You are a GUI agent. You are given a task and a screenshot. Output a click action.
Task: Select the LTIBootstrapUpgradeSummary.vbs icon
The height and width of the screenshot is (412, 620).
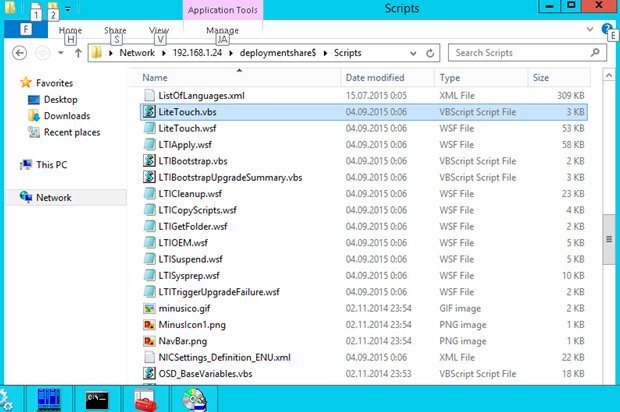click(x=149, y=177)
